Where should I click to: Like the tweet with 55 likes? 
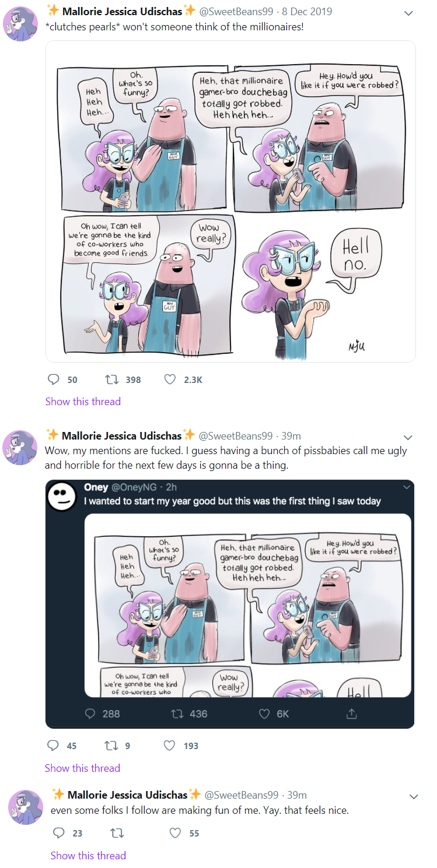[x=175, y=833]
